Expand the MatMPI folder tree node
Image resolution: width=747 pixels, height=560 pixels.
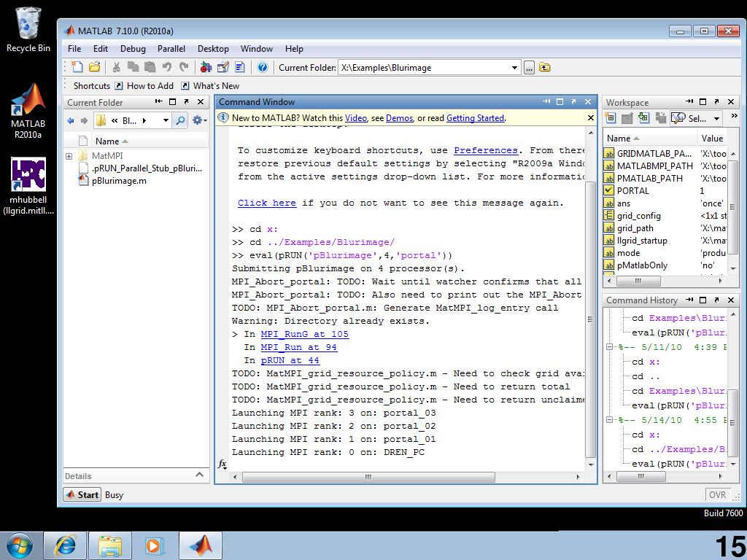[69, 156]
